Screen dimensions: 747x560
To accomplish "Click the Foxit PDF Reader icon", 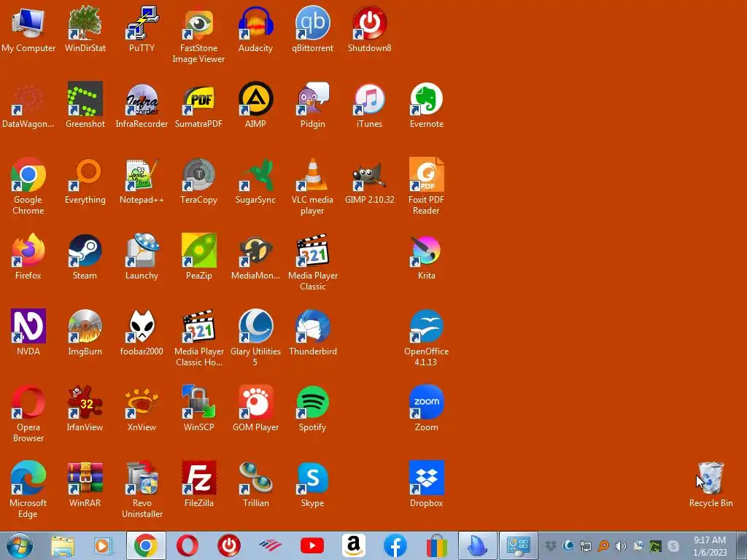I will pyautogui.click(x=426, y=174).
